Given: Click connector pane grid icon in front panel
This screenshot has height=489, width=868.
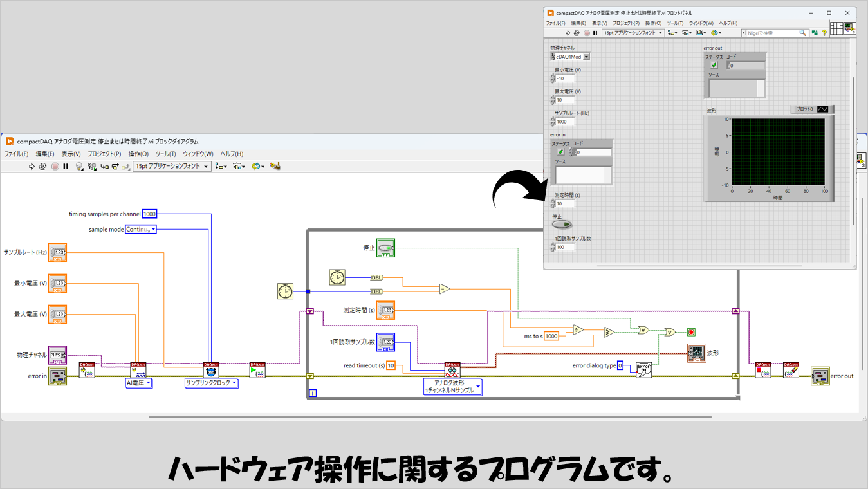Looking at the screenshot, I should (836, 28).
